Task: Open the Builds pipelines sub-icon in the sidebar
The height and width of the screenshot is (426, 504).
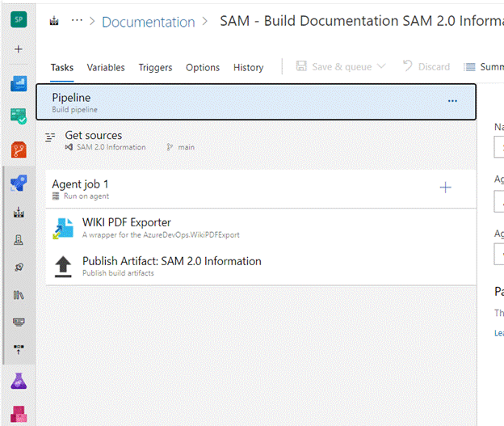Action: 19,213
